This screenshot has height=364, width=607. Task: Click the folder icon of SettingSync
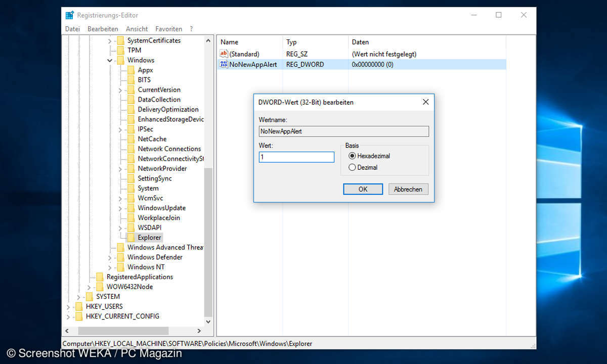click(131, 178)
